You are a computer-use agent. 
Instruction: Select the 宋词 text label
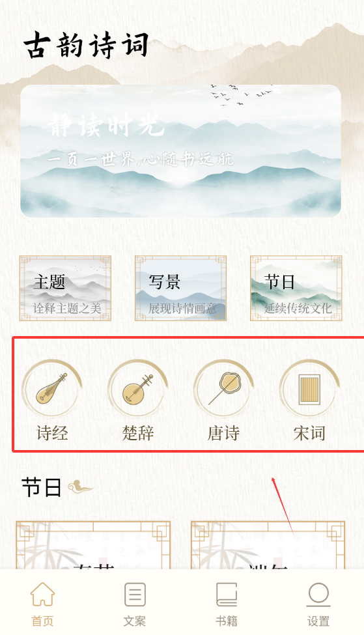309,433
